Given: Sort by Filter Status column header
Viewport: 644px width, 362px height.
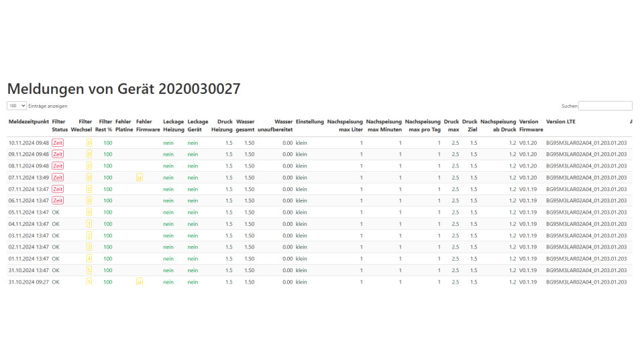Looking at the screenshot, I should pos(60,125).
